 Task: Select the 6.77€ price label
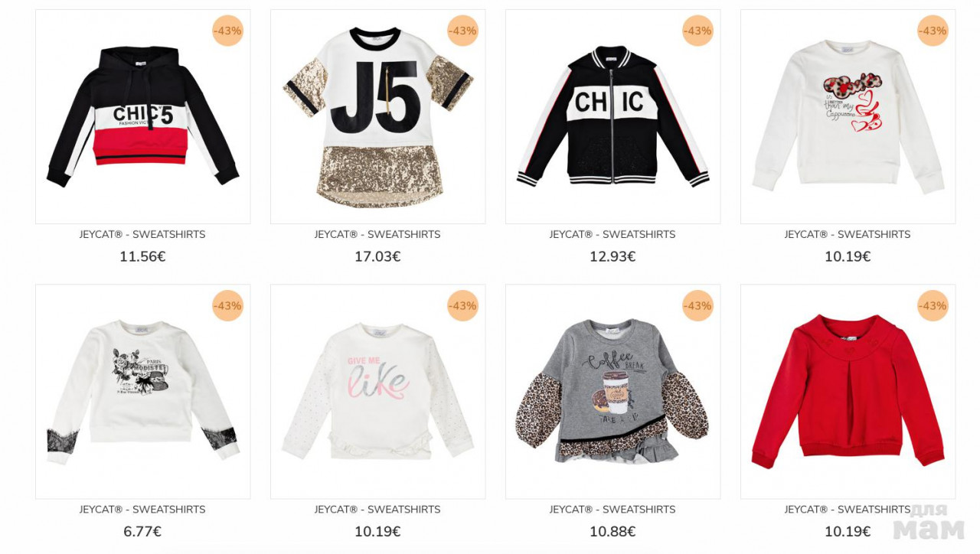click(x=142, y=532)
